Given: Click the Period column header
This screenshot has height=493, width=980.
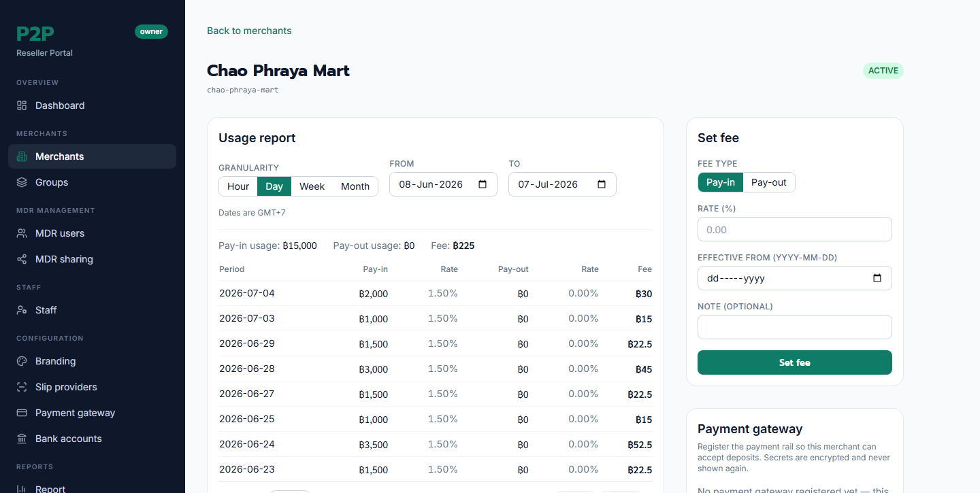Looking at the screenshot, I should coord(231,269).
